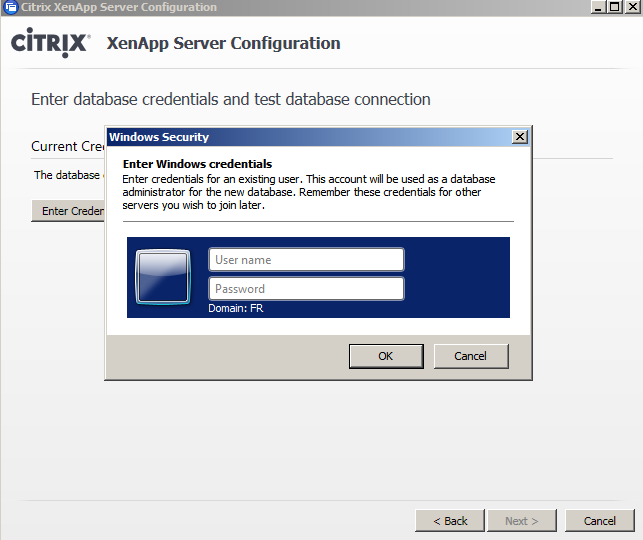Focus the Password field

pos(306,289)
